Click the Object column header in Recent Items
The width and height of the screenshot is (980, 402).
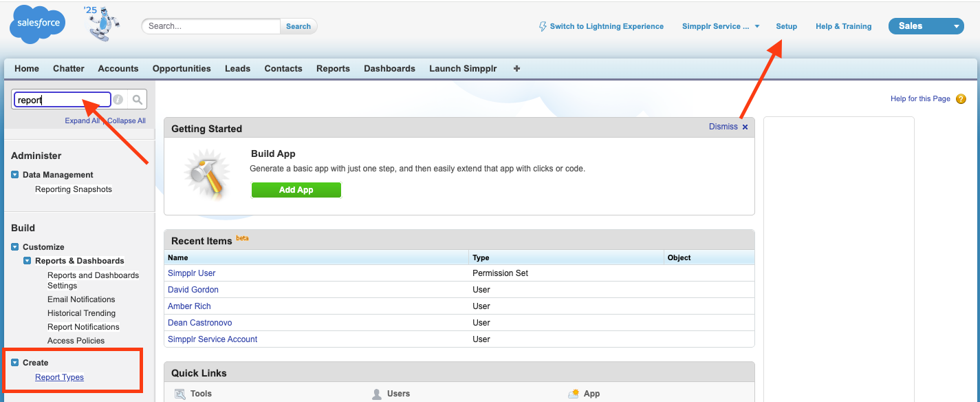tap(710, 257)
